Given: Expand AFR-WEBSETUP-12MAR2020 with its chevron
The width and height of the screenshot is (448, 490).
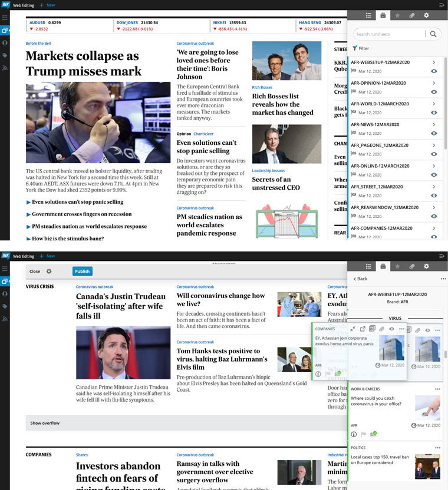Looking at the screenshot, I should click(434, 62).
